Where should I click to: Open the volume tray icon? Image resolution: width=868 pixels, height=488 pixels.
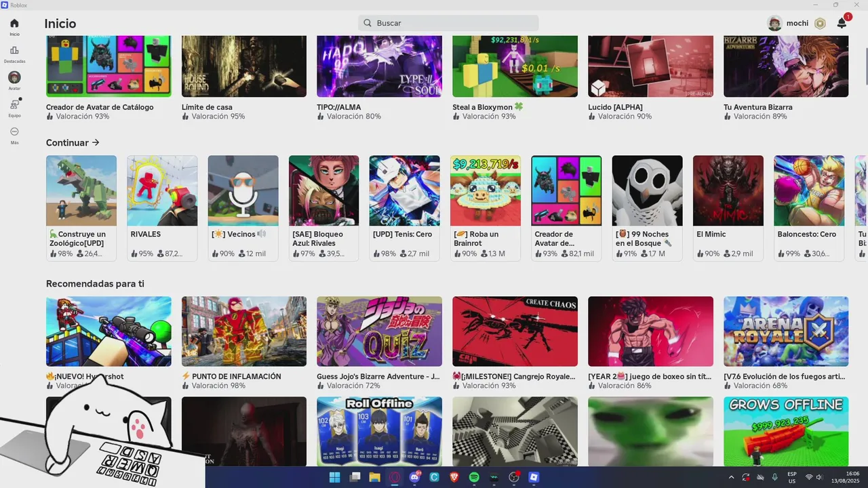click(819, 477)
